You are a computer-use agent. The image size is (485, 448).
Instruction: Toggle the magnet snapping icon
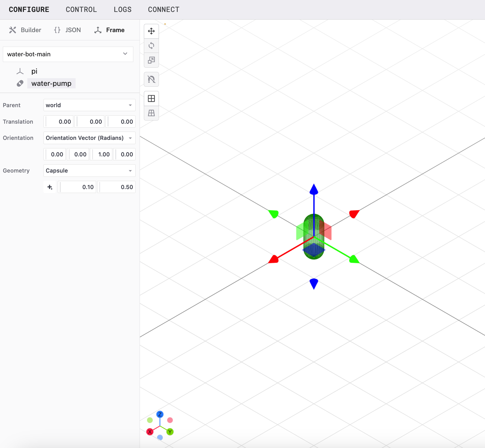coord(151,79)
